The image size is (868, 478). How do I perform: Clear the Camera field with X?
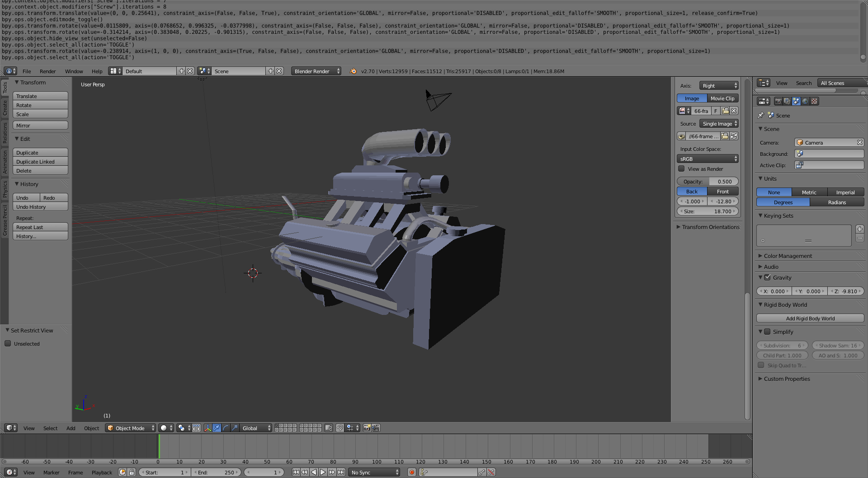[859, 142]
